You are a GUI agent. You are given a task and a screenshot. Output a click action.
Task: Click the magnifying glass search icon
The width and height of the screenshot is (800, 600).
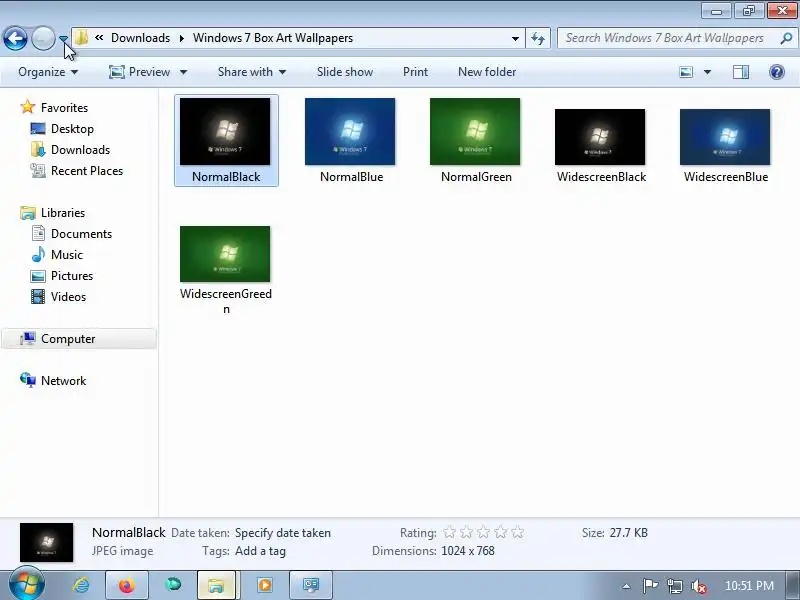[786, 38]
